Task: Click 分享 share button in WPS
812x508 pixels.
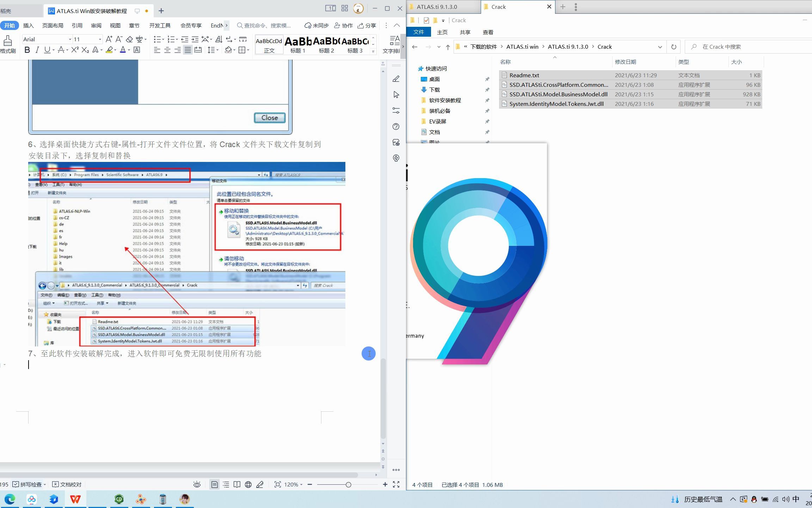Action: point(367,25)
